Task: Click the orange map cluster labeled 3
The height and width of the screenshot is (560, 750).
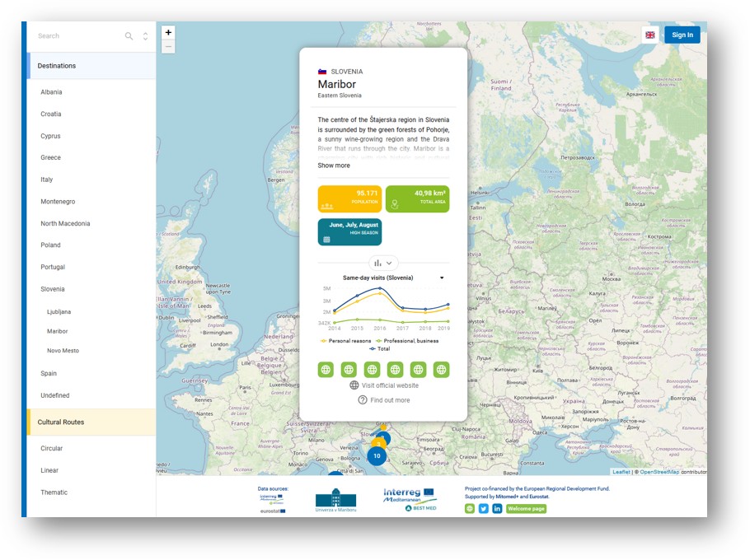Action: tap(378, 444)
